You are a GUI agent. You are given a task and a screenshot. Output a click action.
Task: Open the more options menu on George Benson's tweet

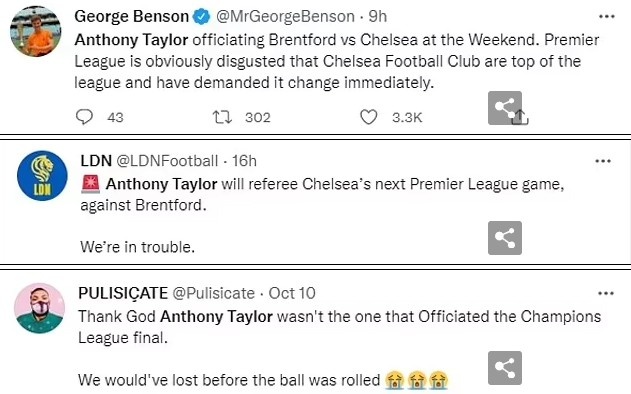point(606,17)
